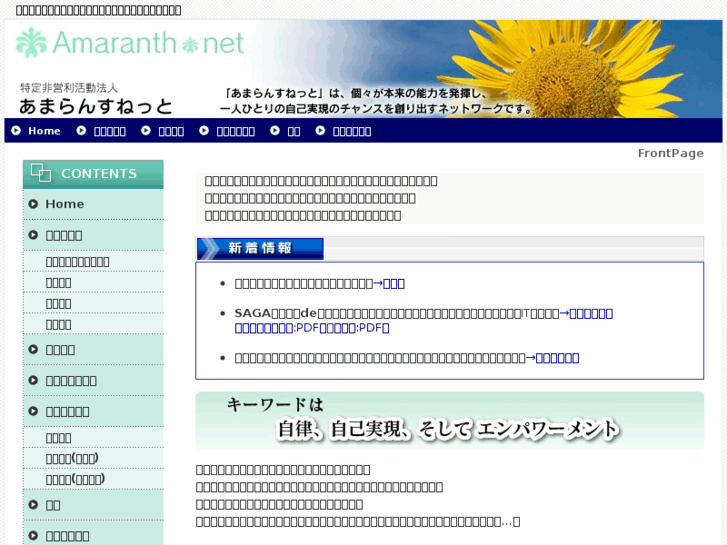The image size is (727, 545).
Task: Open the navy bar item right after Home
Action: pyautogui.click(x=109, y=131)
